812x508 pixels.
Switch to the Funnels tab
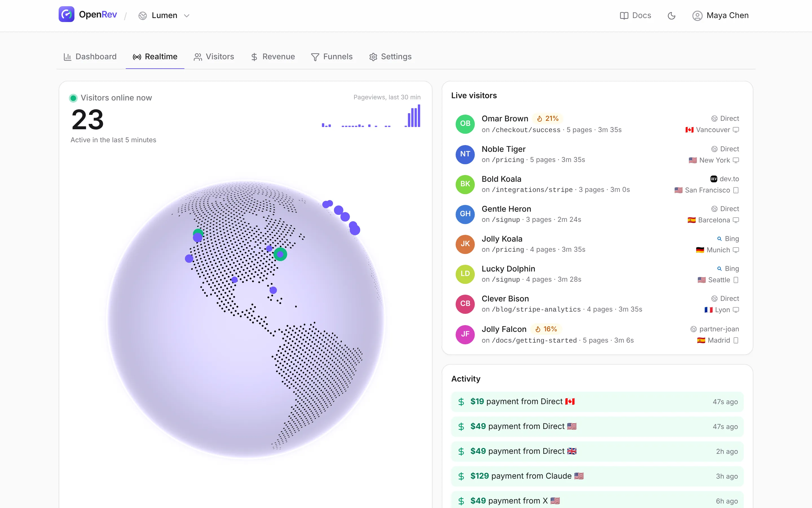coord(332,57)
